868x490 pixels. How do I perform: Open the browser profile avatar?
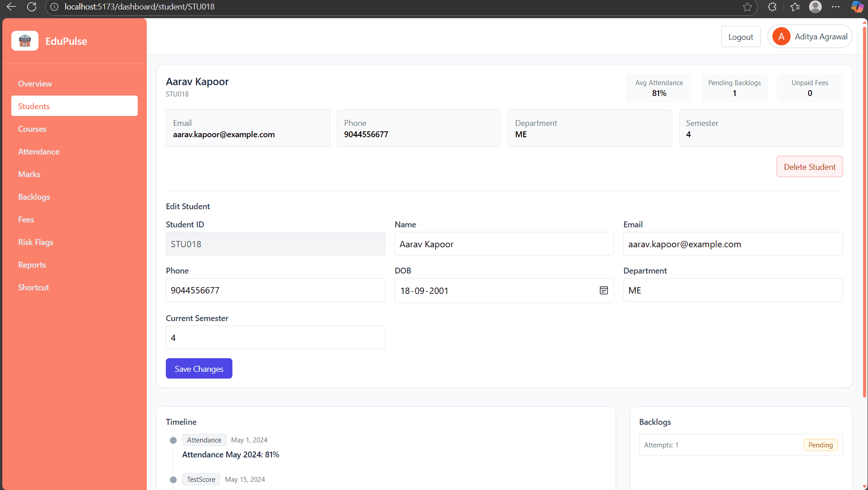815,7
